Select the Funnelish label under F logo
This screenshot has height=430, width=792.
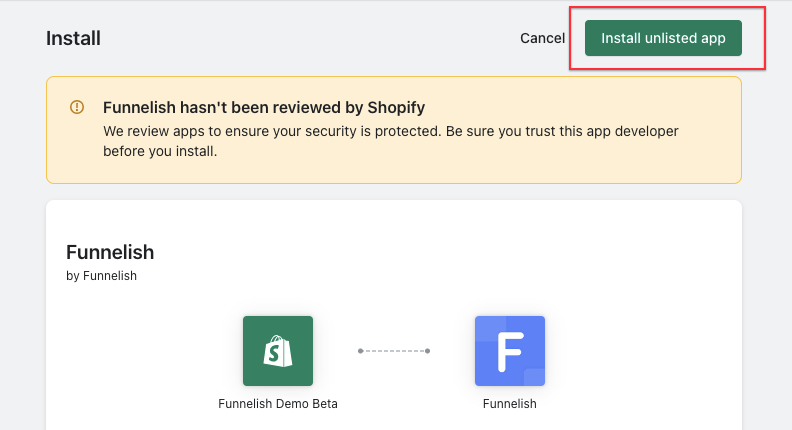510,404
